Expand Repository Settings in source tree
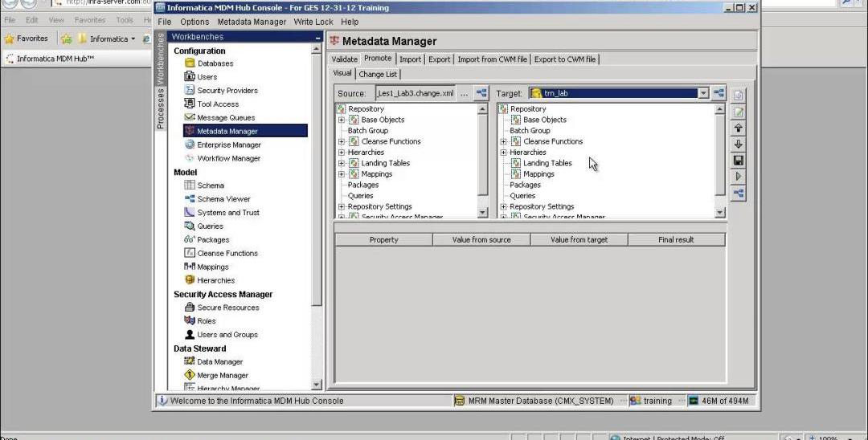This screenshot has height=440, width=868. (x=342, y=206)
